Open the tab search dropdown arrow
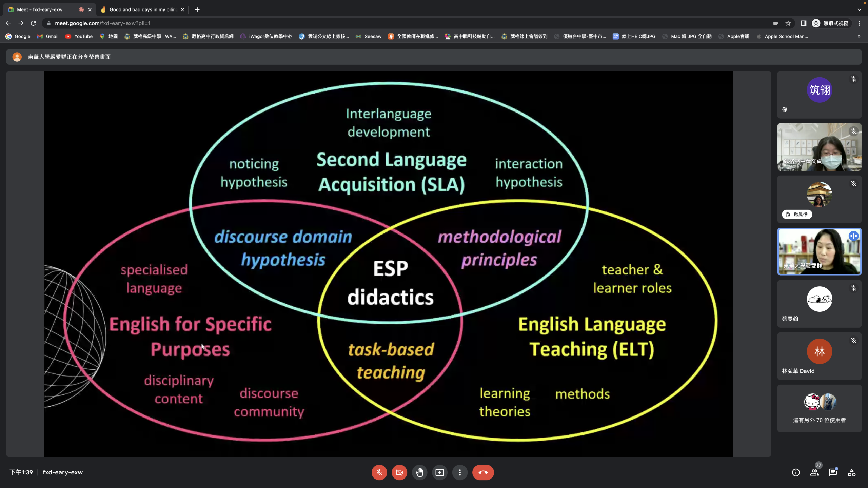This screenshot has height=488, width=868. (859, 9)
